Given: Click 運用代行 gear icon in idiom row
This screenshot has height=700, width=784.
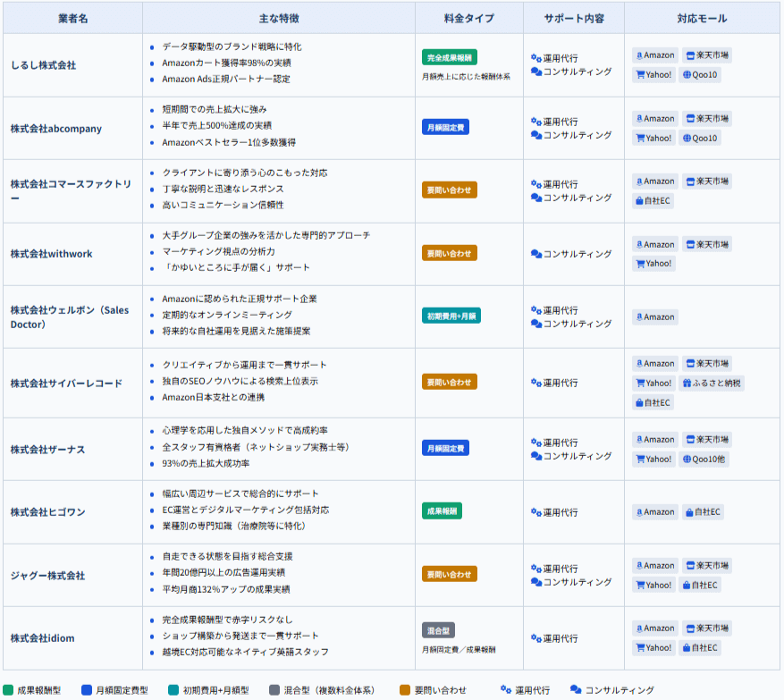Looking at the screenshot, I should coord(536,638).
